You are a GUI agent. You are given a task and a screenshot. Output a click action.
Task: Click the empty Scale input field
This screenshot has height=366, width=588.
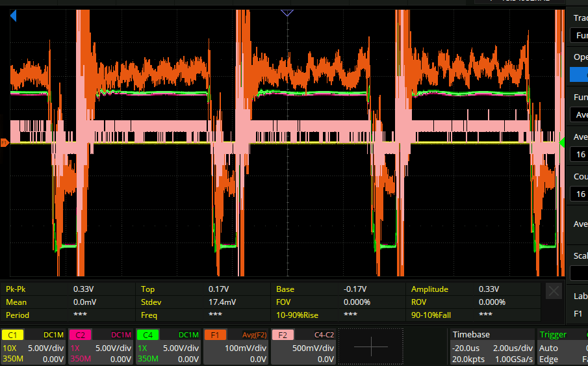tap(578, 273)
